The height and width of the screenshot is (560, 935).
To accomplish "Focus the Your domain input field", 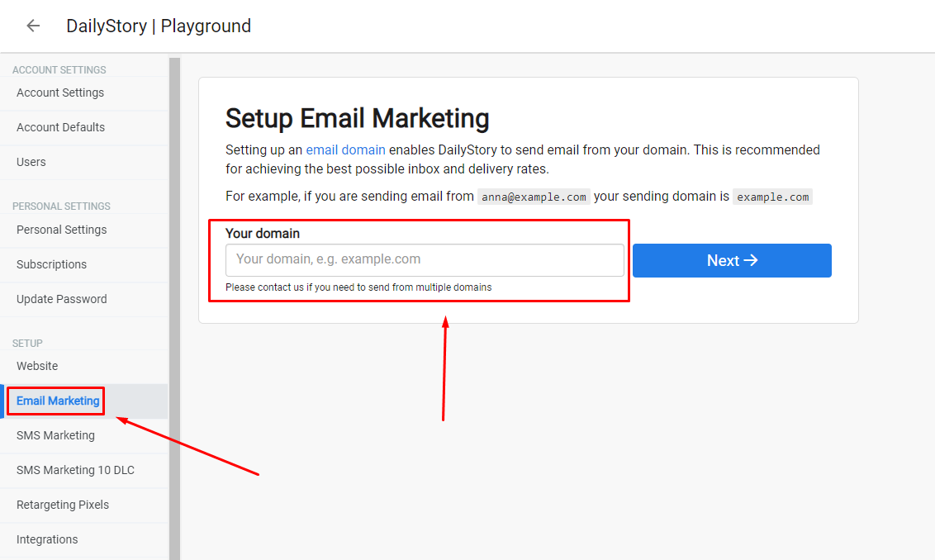I will click(425, 259).
